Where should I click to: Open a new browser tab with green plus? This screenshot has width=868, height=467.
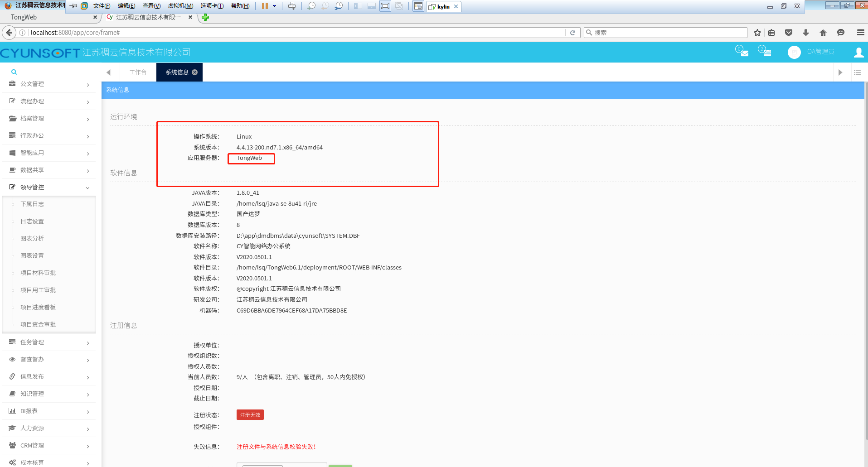[x=205, y=17]
